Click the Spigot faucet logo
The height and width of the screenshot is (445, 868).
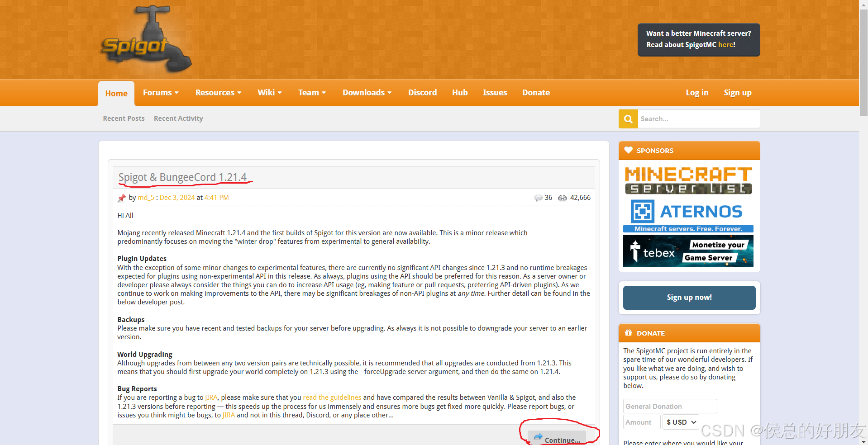pos(146,39)
